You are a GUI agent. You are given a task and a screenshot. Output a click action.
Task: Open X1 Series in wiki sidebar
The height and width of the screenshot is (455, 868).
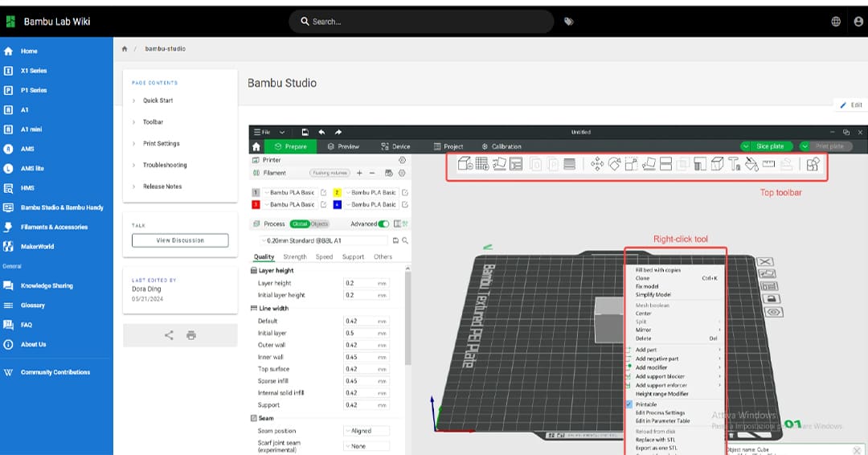(x=34, y=71)
